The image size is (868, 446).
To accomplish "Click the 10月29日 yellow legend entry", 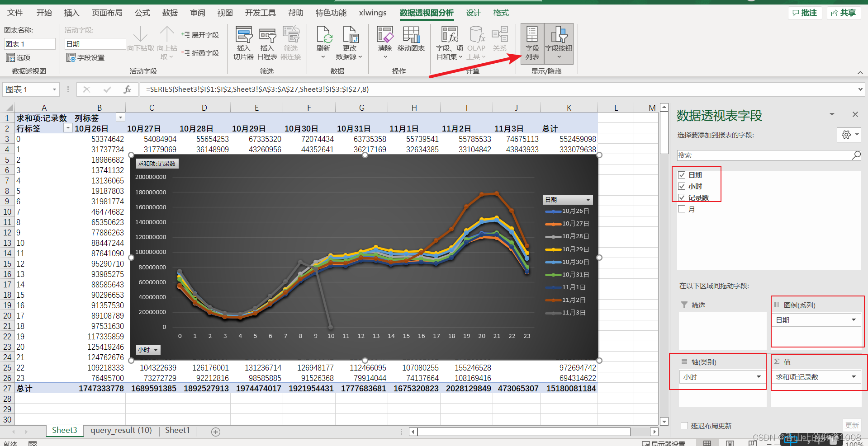I will (x=567, y=249).
